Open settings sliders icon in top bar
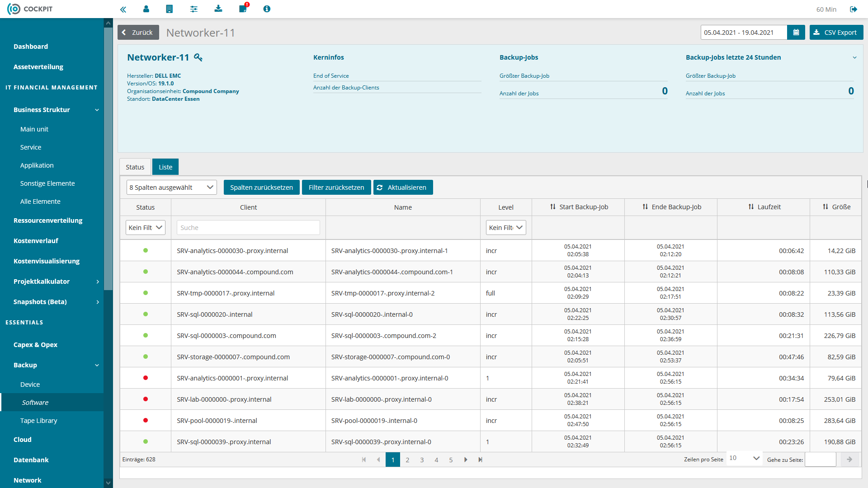Viewport: 868px width, 488px height. pyautogui.click(x=194, y=9)
